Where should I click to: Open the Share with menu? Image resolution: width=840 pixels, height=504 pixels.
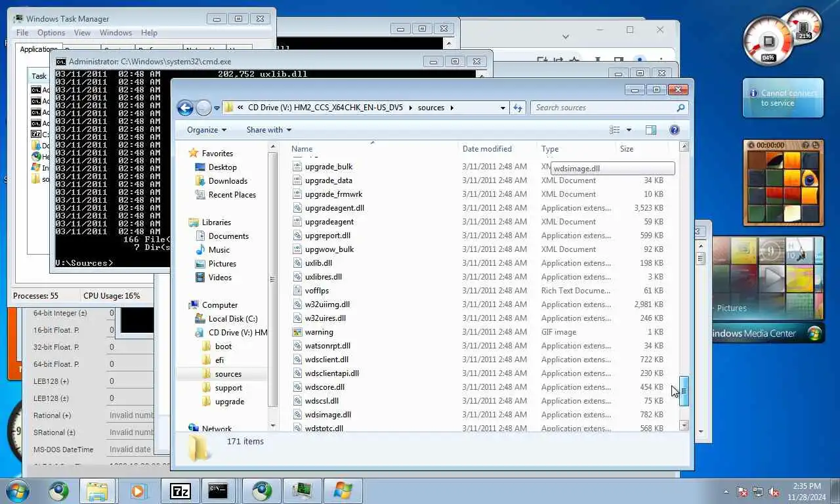pyautogui.click(x=268, y=130)
